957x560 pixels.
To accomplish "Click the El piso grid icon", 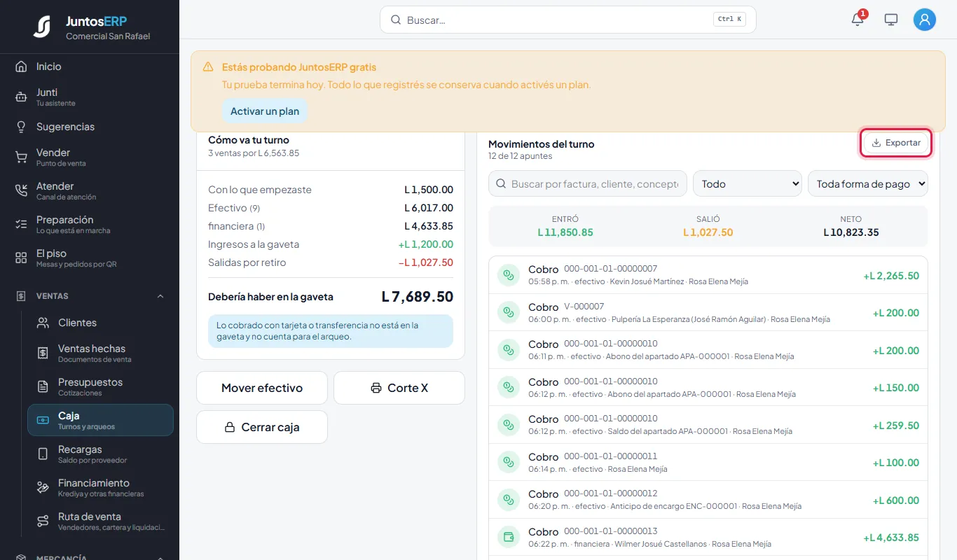I will click(x=21, y=258).
